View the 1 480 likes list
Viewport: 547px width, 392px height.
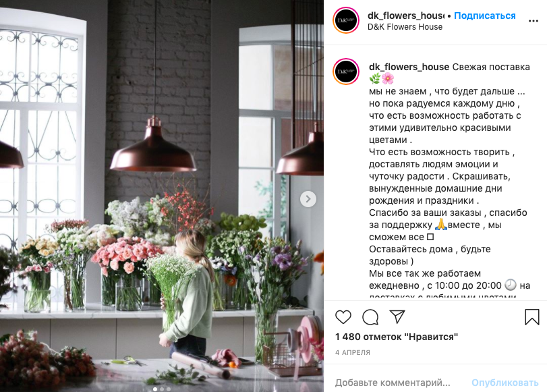(397, 337)
